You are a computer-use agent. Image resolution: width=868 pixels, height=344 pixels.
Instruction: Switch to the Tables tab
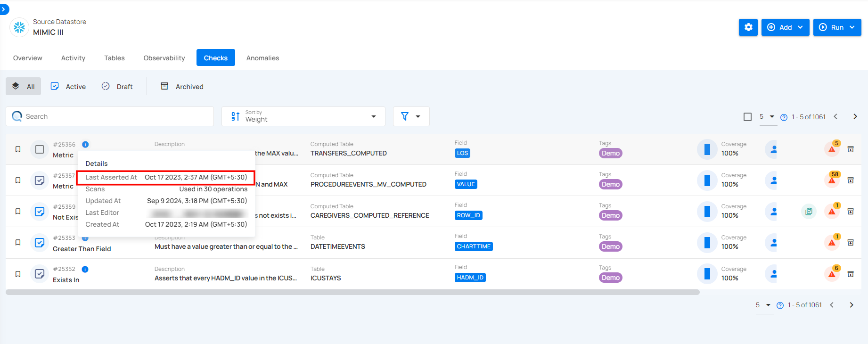(115, 58)
